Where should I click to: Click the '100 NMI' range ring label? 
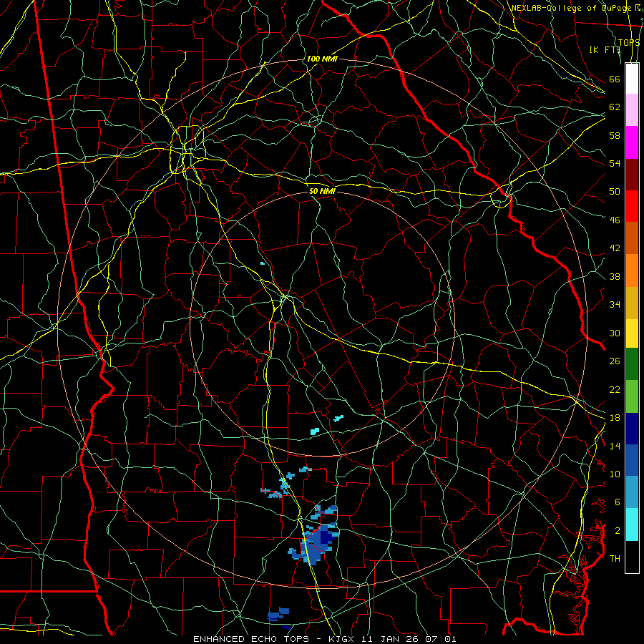(x=321, y=59)
